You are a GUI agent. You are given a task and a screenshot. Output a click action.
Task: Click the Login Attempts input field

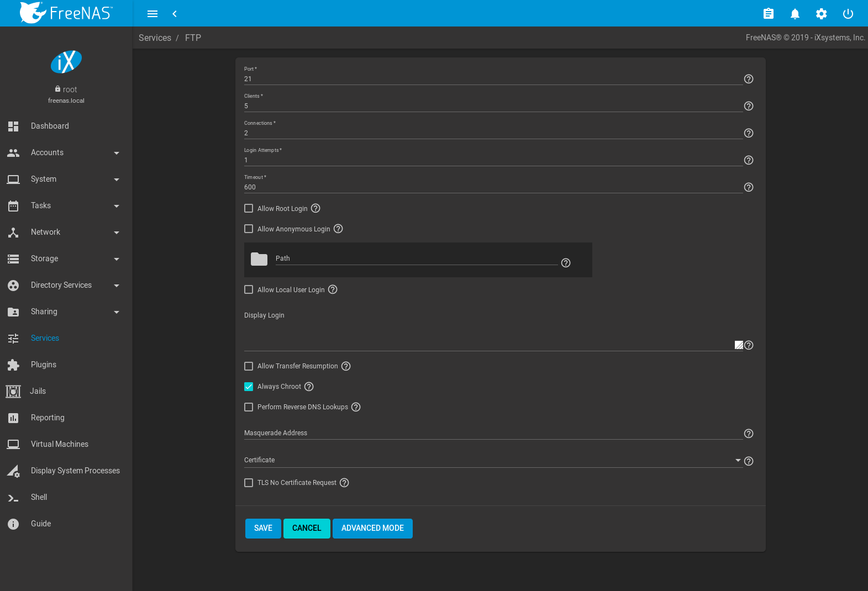tap(493, 160)
